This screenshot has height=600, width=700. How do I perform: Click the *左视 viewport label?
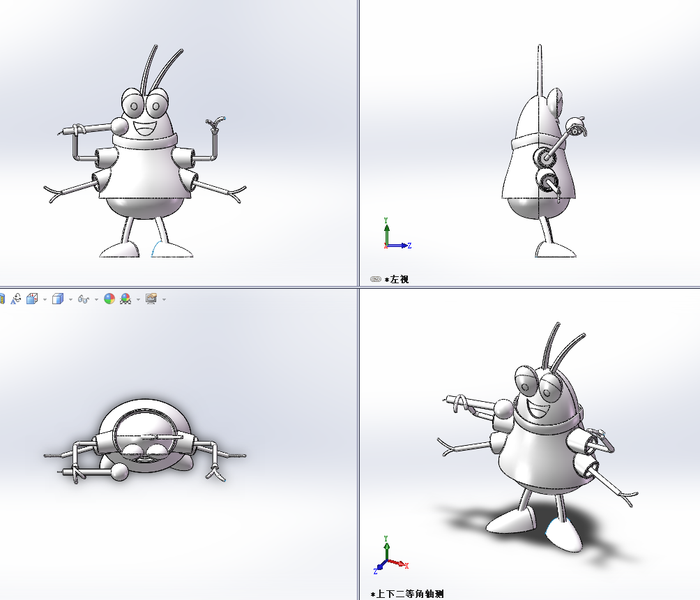(397, 279)
